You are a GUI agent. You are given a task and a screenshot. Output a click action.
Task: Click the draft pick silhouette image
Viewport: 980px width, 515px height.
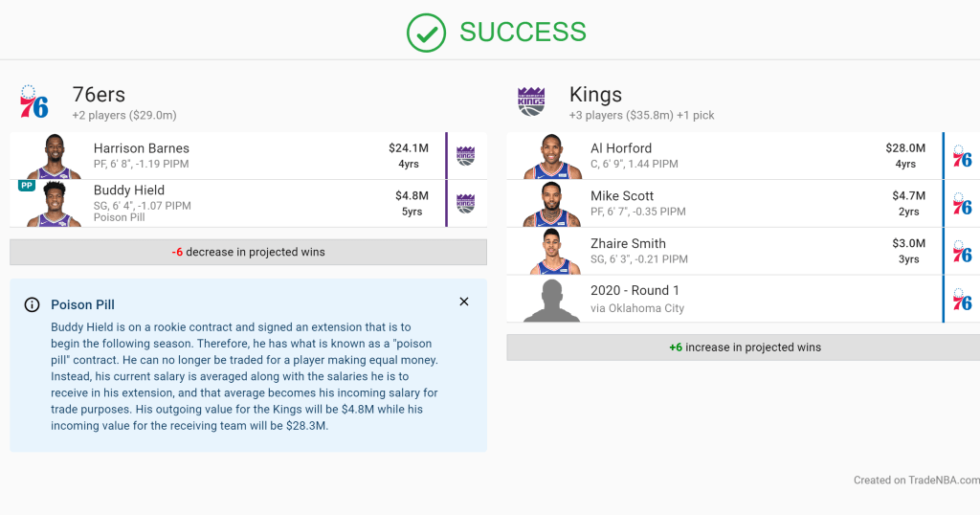(552, 300)
